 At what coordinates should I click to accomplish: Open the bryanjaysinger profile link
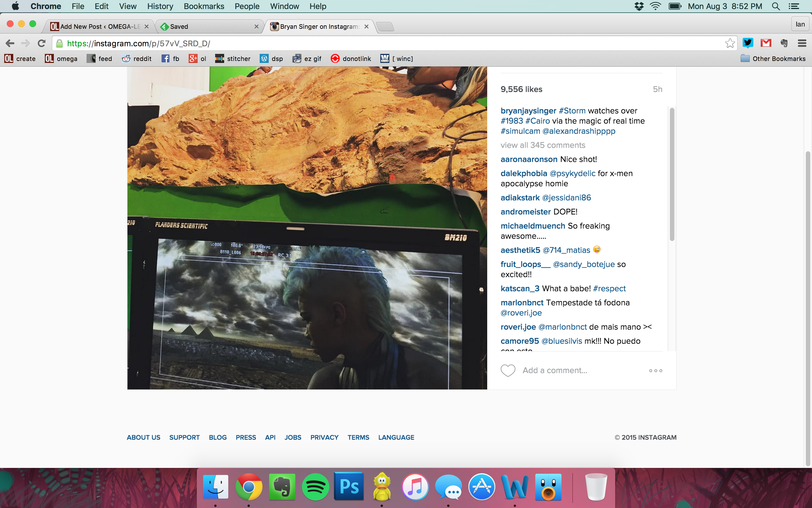pyautogui.click(x=528, y=111)
